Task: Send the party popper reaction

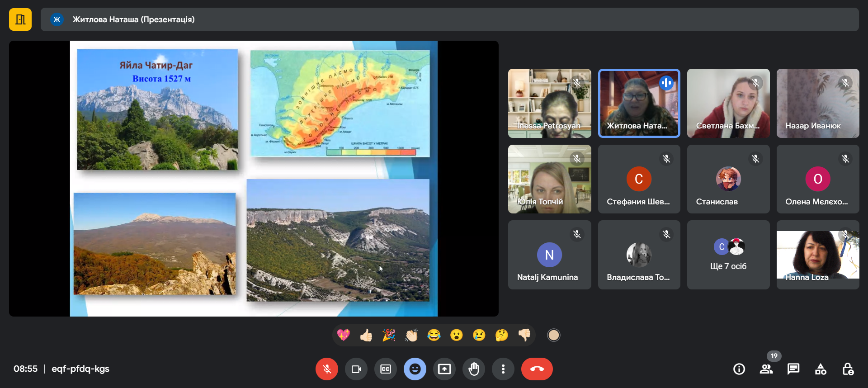Action: [x=389, y=335]
